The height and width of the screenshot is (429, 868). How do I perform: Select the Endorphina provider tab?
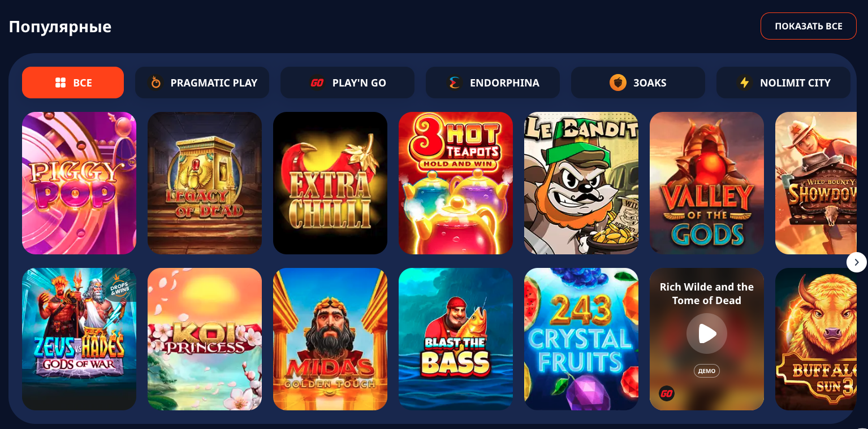pyautogui.click(x=493, y=83)
